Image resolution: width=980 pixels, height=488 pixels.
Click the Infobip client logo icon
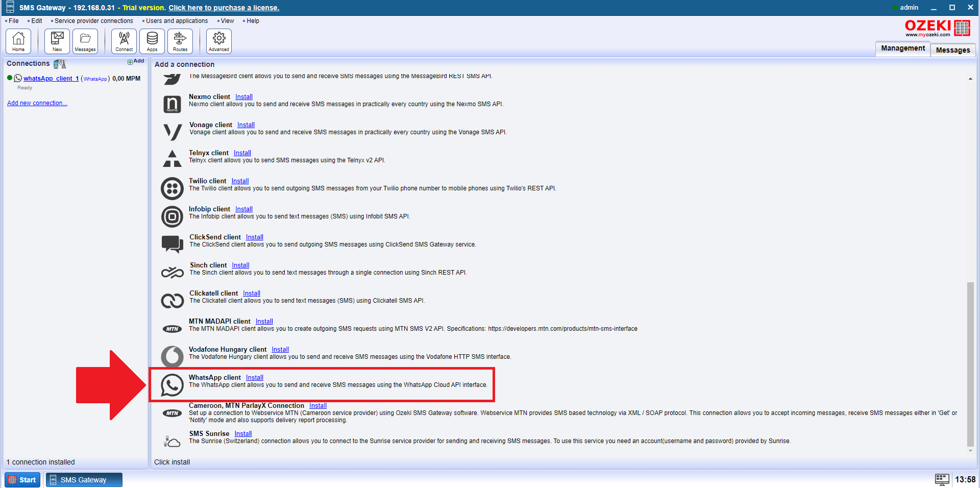(172, 216)
